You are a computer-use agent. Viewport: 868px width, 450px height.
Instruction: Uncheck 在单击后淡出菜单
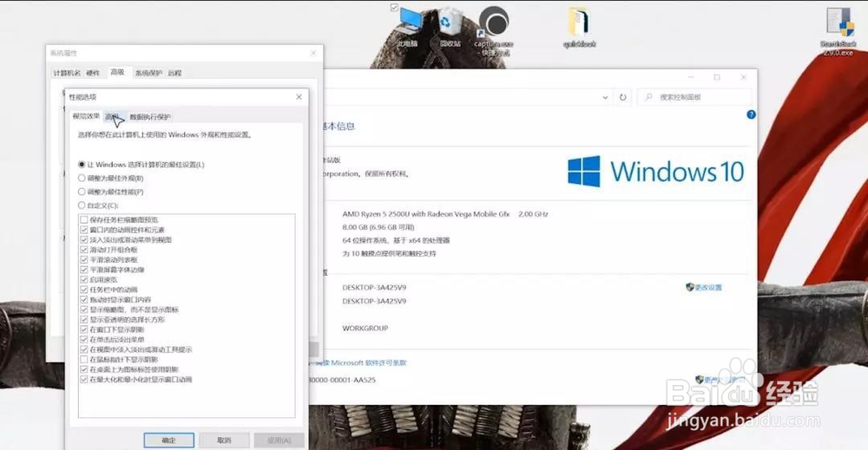coord(84,339)
